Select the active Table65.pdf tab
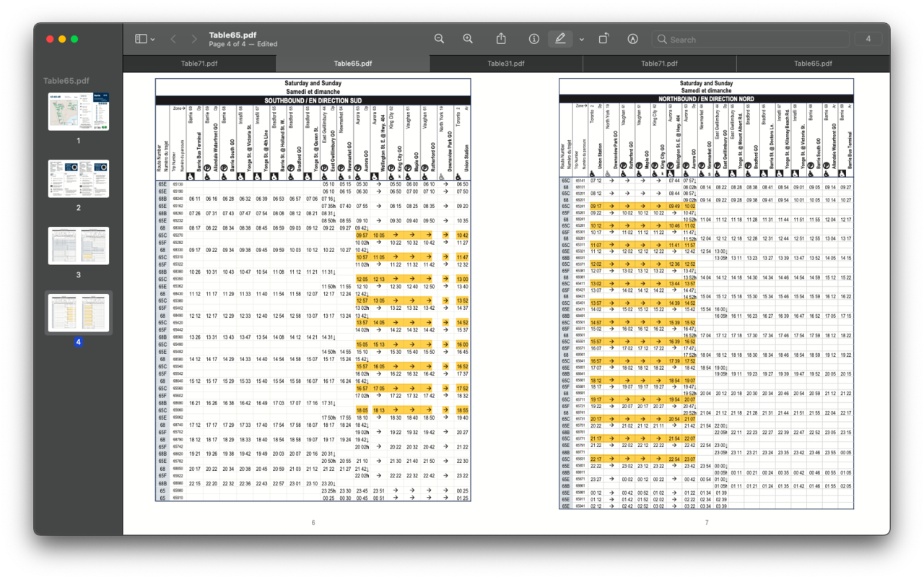Screen dimensions: 924x580 [353, 64]
